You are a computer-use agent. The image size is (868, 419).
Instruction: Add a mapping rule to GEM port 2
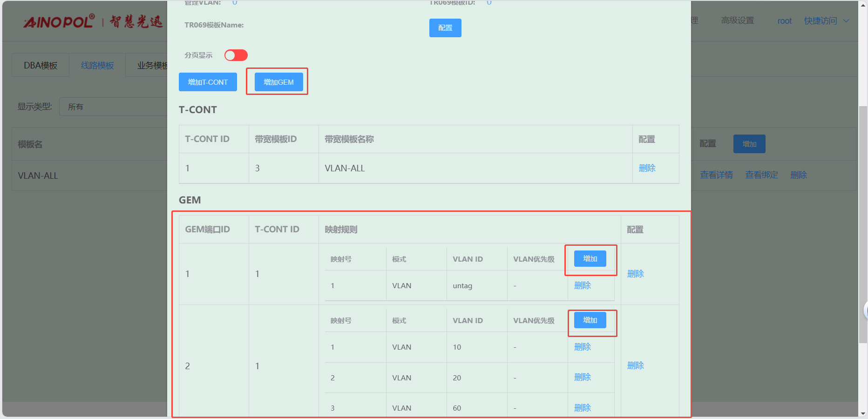(x=590, y=320)
